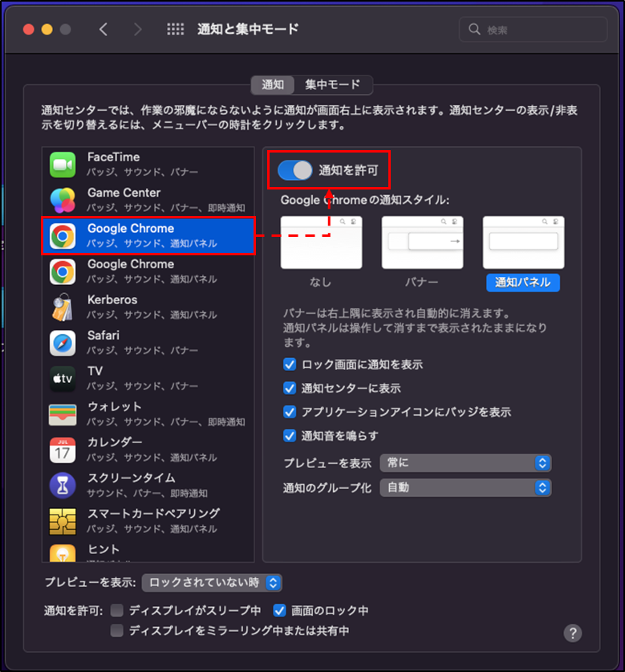Click the スクリーンタイム hourglass icon

tap(63, 486)
